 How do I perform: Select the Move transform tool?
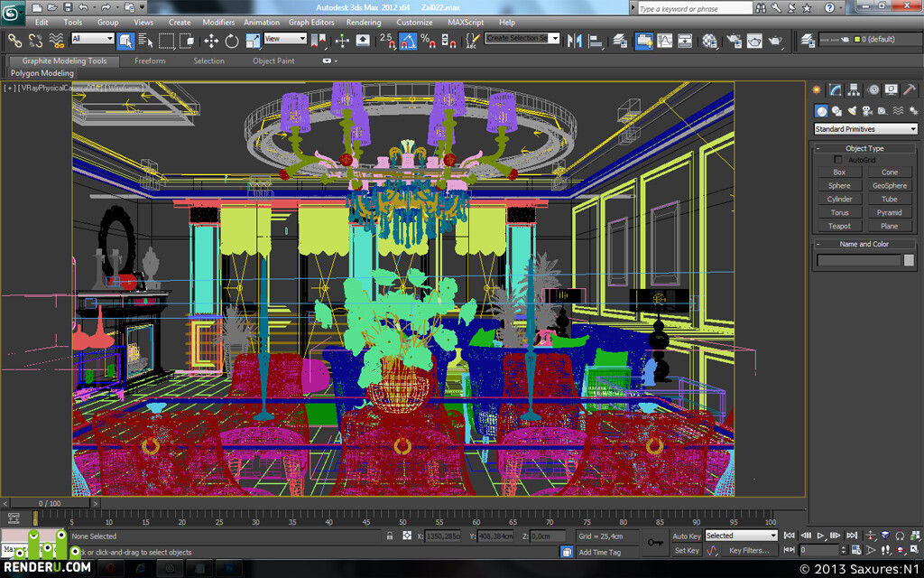[x=211, y=41]
